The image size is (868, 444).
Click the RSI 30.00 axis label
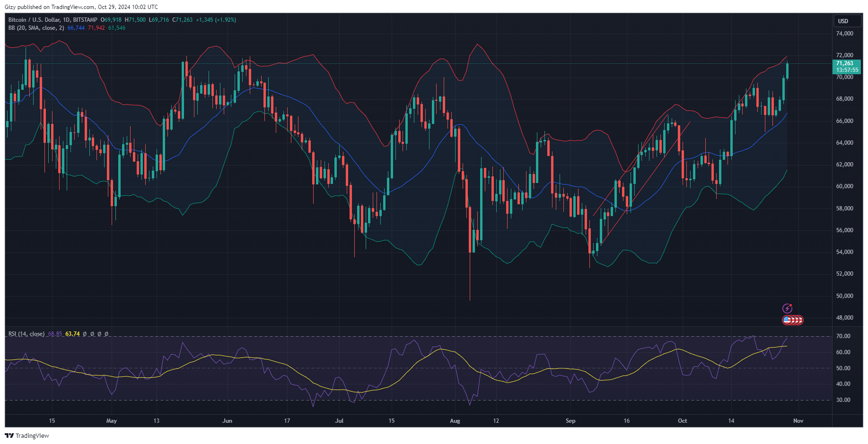843,400
